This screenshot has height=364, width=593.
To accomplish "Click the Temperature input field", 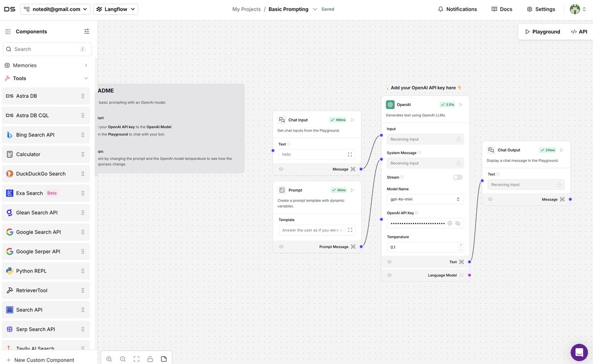I will 423,247.
